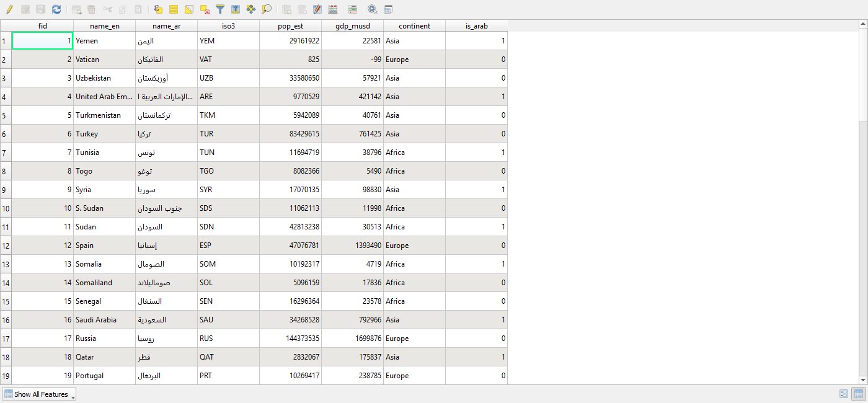Click the Select all features icon
This screenshot has height=403, width=868.
(x=174, y=9)
